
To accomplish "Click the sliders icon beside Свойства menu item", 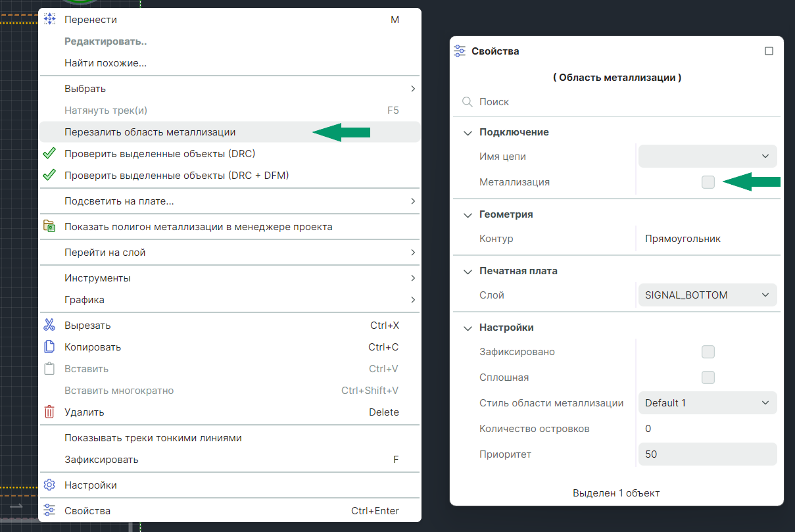I will click(49, 511).
